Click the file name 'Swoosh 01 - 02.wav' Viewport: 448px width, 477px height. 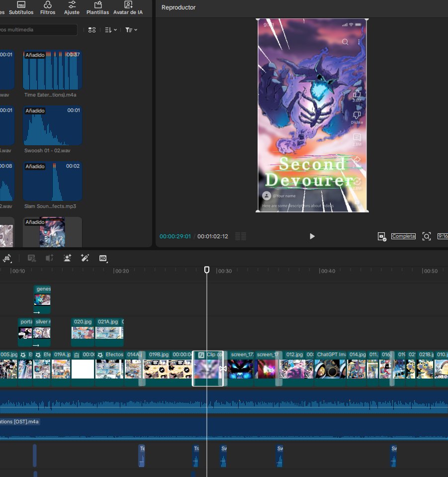click(47, 151)
